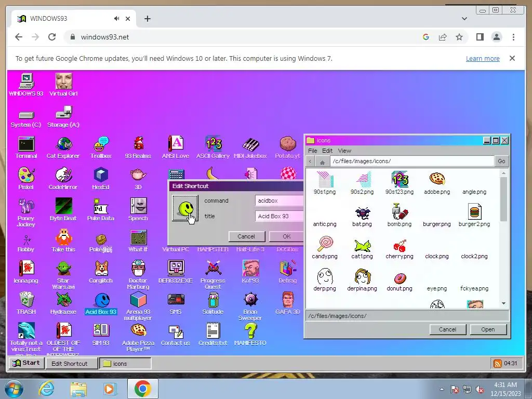Open the Terminal desktop icon

(x=26, y=148)
